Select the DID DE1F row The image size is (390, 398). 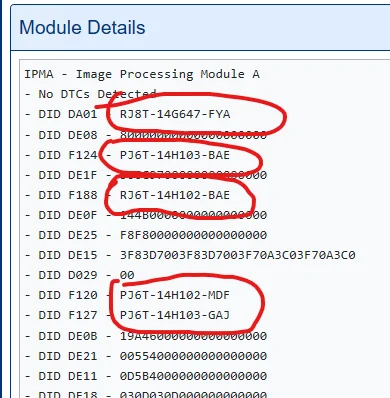pos(146,175)
